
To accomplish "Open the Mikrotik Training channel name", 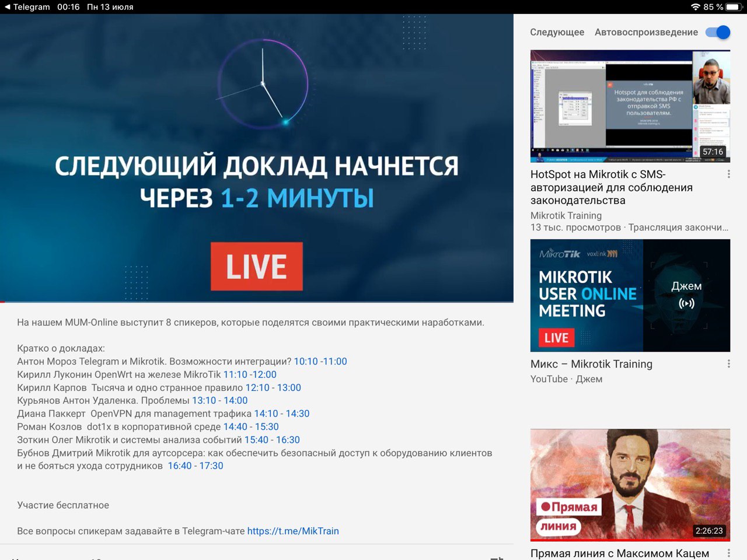I will tap(566, 215).
